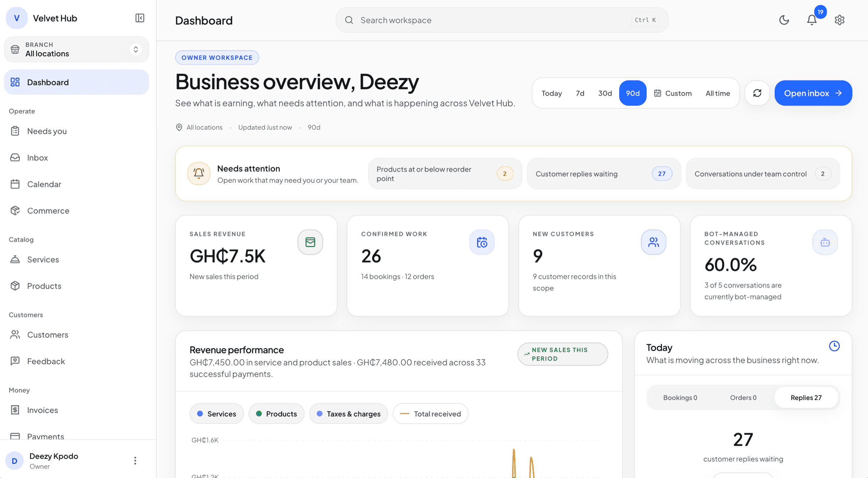Click the Open inbox button
Image resolution: width=868 pixels, height=478 pixels.
pos(813,93)
